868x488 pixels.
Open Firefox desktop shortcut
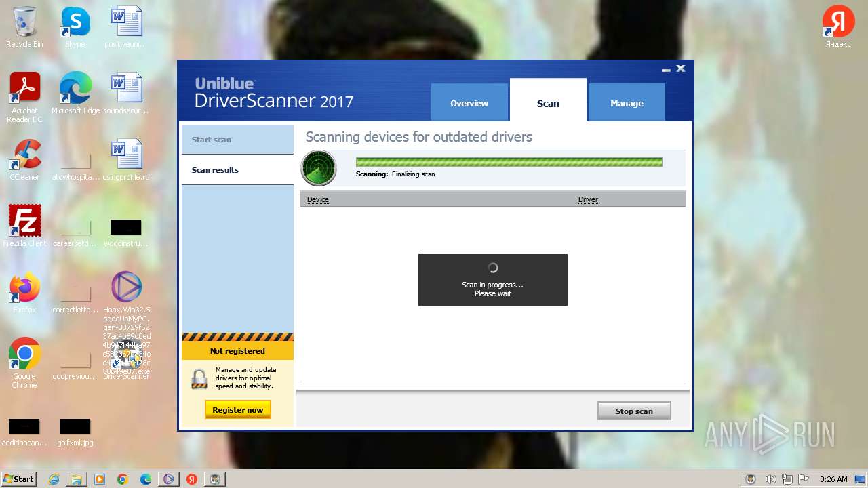pos(24,293)
